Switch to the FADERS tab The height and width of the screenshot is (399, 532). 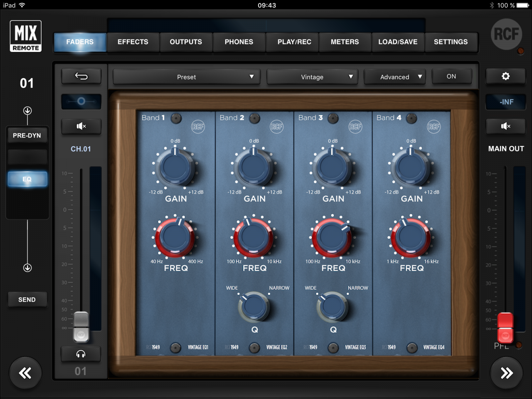coord(80,42)
